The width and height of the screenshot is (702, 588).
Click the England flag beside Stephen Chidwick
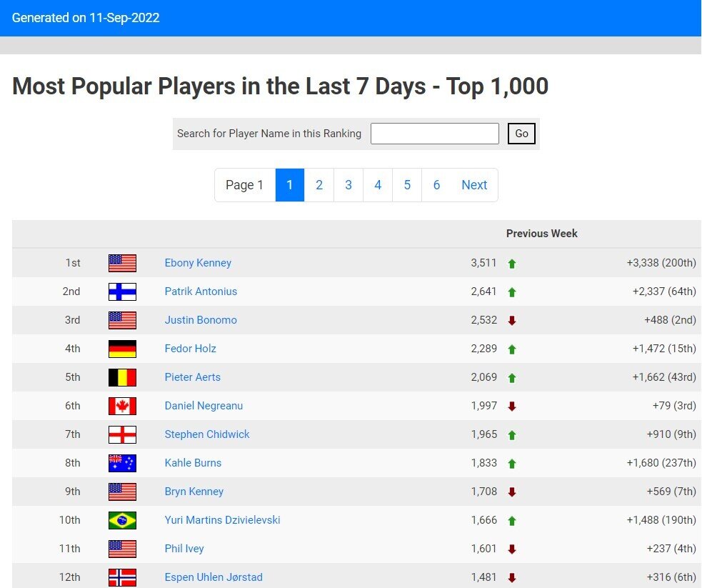pos(122,434)
